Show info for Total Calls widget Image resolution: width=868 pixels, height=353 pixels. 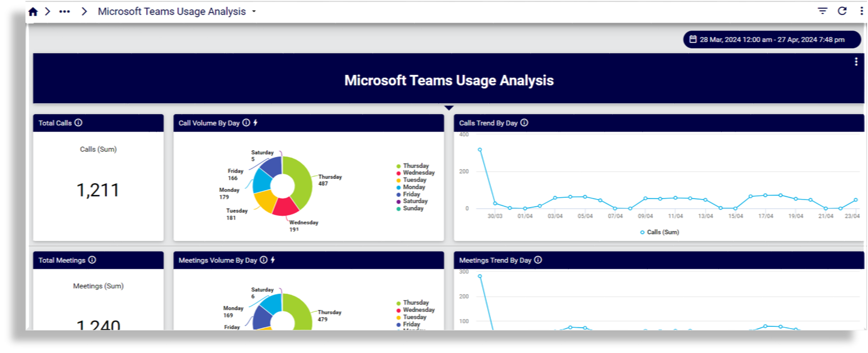(78, 123)
